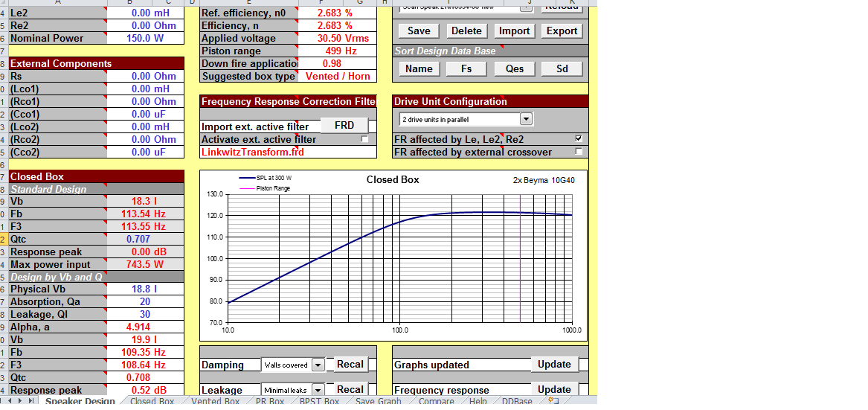
Task: Click the Standard Design F3 113.55 Hz value
Action: (146, 227)
